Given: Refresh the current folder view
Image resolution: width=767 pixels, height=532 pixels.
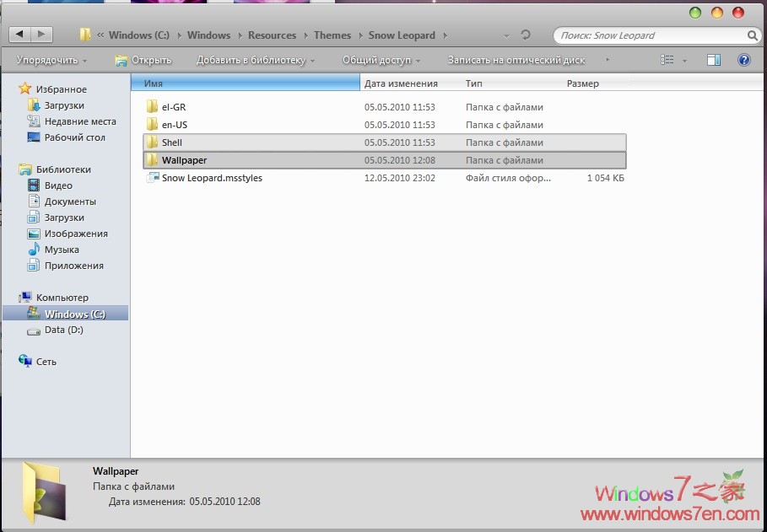Looking at the screenshot, I should pos(525,35).
